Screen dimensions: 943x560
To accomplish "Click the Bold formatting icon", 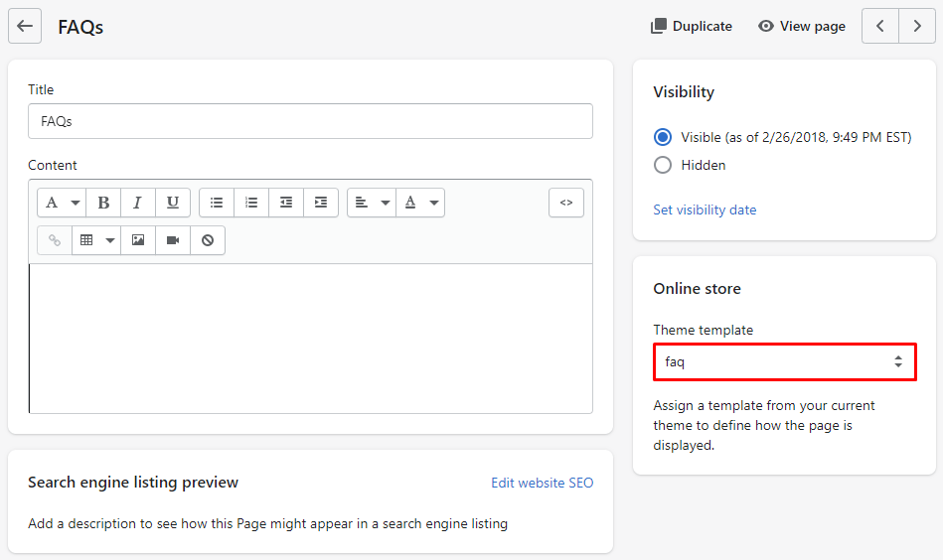I will point(103,203).
